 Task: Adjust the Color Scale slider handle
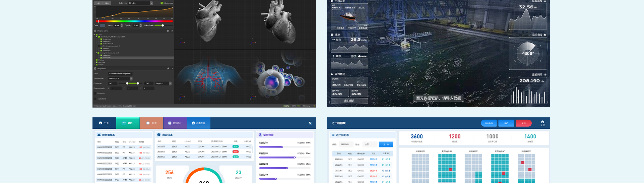pyautogui.click(x=163, y=25)
